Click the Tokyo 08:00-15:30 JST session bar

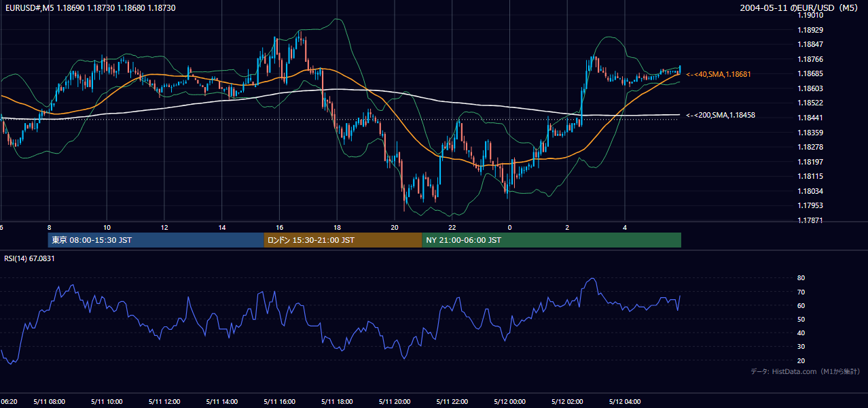pos(156,240)
